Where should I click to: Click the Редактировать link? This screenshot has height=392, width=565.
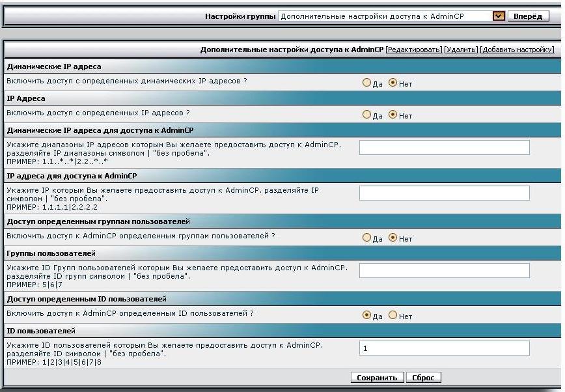coord(414,49)
